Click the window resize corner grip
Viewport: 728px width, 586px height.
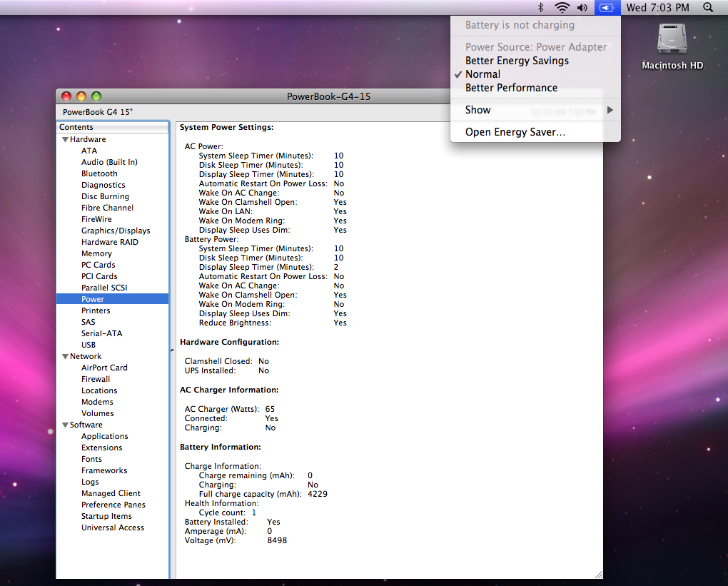click(x=599, y=575)
